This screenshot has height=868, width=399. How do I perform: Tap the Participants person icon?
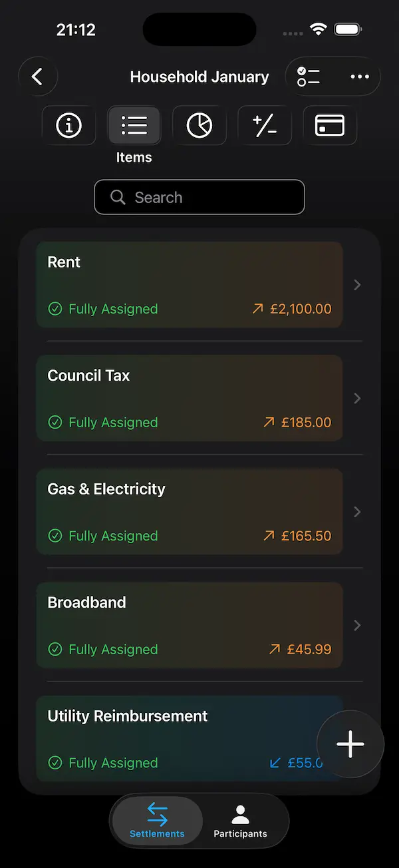240,812
